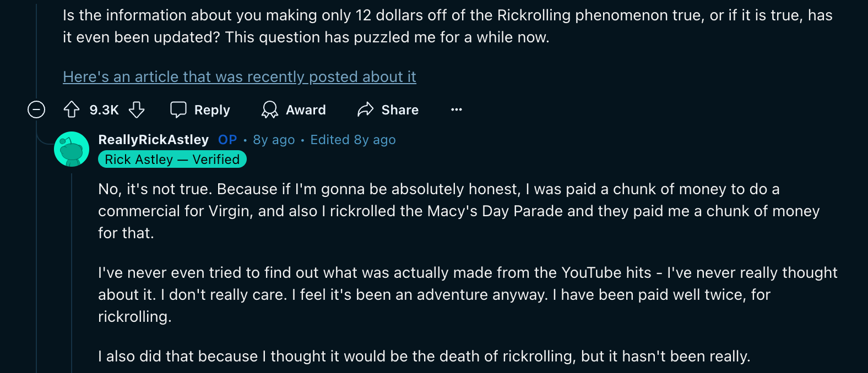Click the Share arrow icon
Image resolution: width=868 pixels, height=373 pixels.
365,110
